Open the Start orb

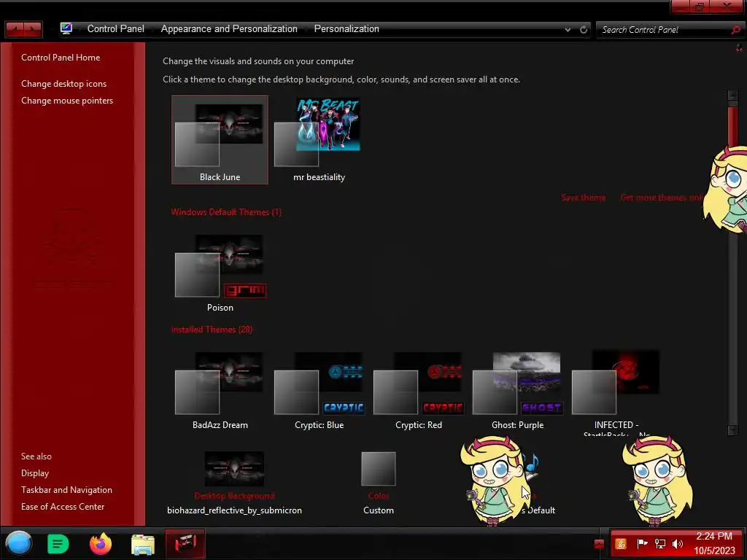(x=18, y=543)
